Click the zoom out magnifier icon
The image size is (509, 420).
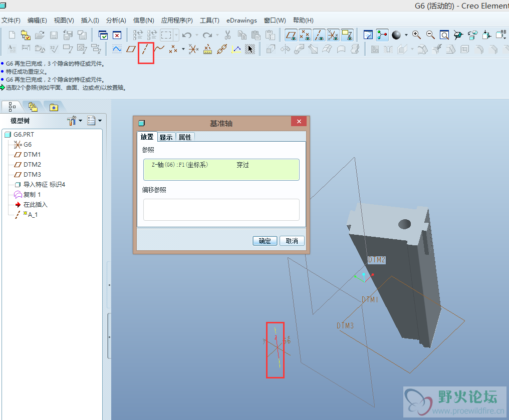(430, 35)
